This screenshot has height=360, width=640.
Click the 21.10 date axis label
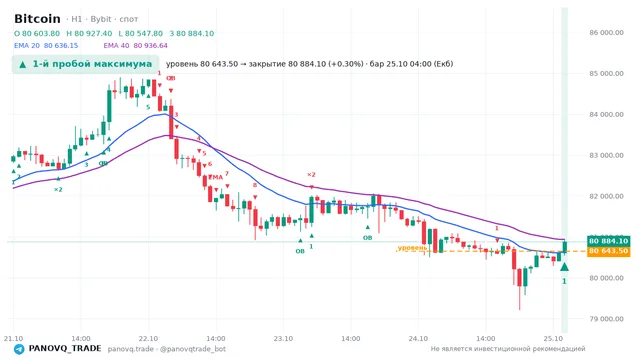tap(13, 338)
